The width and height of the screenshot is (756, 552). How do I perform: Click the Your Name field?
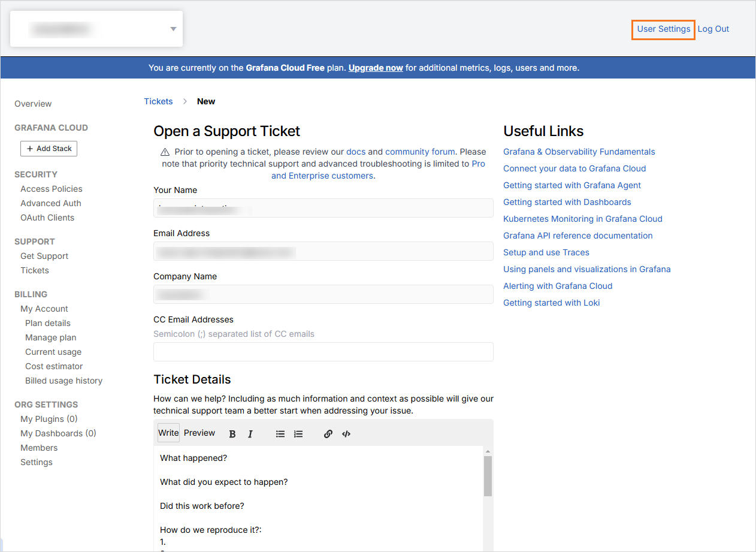point(323,208)
